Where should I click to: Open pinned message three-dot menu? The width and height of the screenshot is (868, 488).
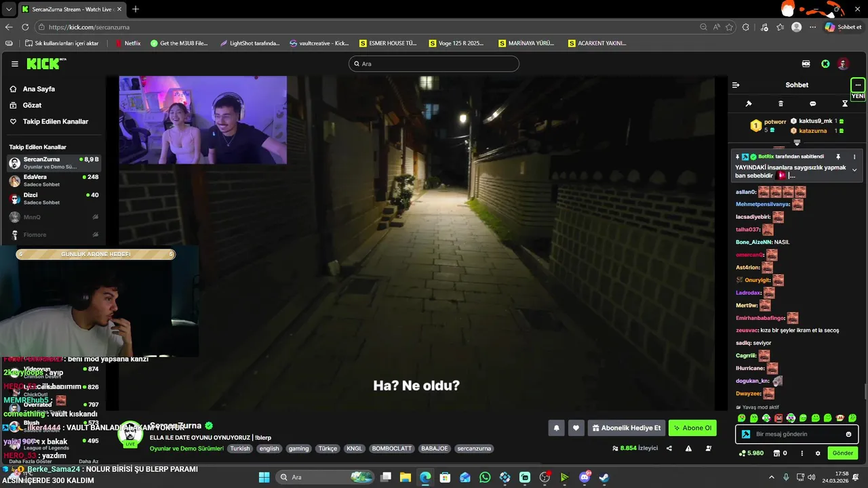(854, 157)
